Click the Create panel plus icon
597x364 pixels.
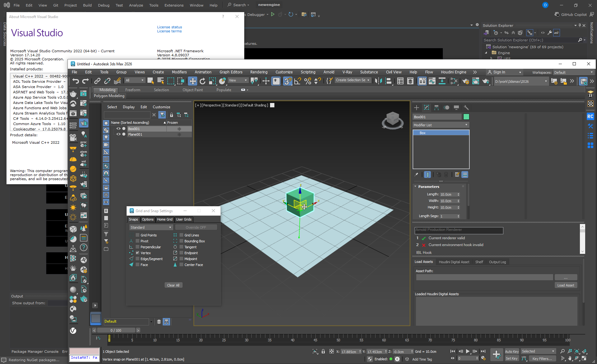tap(417, 108)
